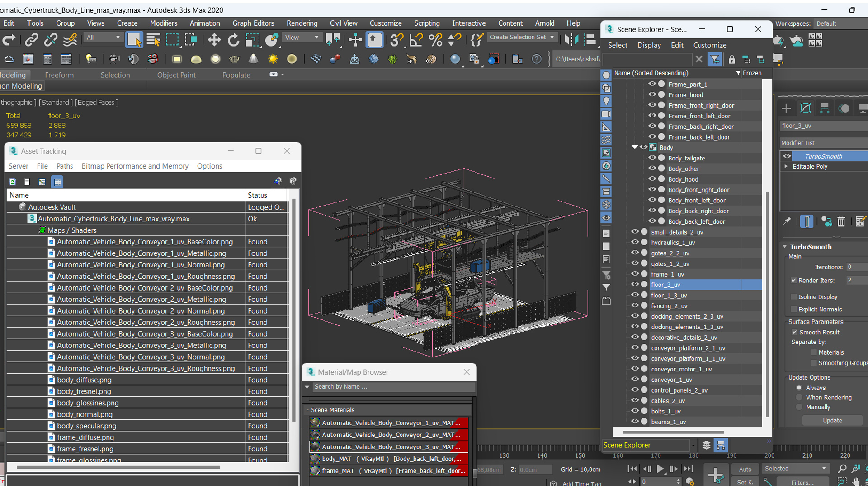Refresh the Asset Tracking list
868x488 pixels.
13,182
